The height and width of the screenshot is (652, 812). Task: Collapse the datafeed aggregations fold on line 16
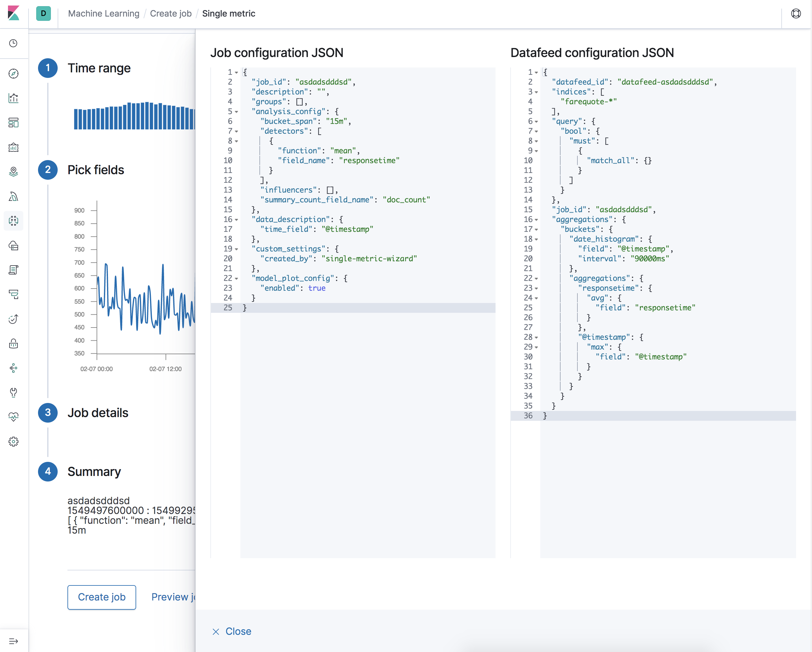click(x=536, y=220)
